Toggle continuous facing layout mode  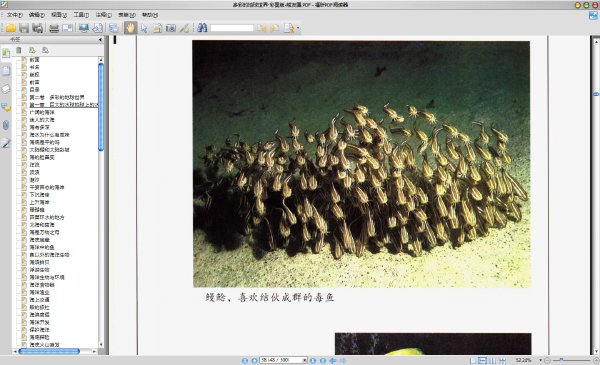(x=502, y=360)
